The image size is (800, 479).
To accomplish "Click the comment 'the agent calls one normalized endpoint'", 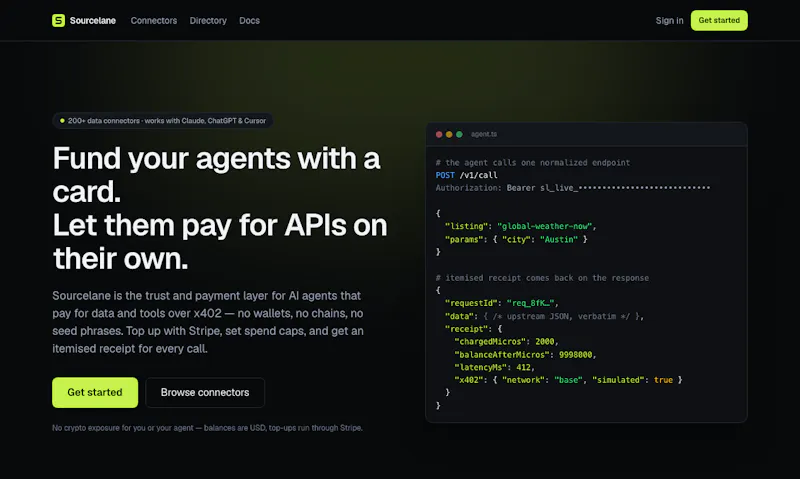I will [x=533, y=163].
